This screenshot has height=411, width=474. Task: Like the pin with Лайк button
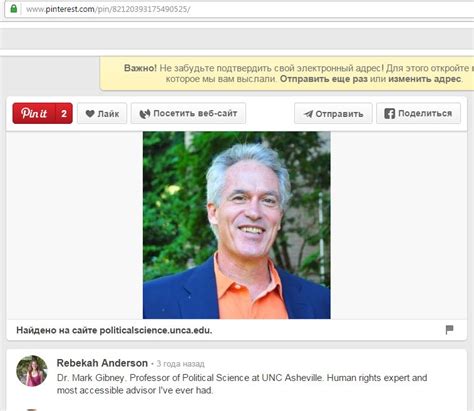(102, 113)
